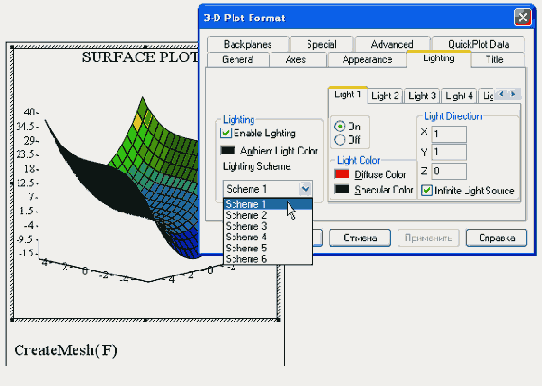Select the On radio button

(340, 126)
